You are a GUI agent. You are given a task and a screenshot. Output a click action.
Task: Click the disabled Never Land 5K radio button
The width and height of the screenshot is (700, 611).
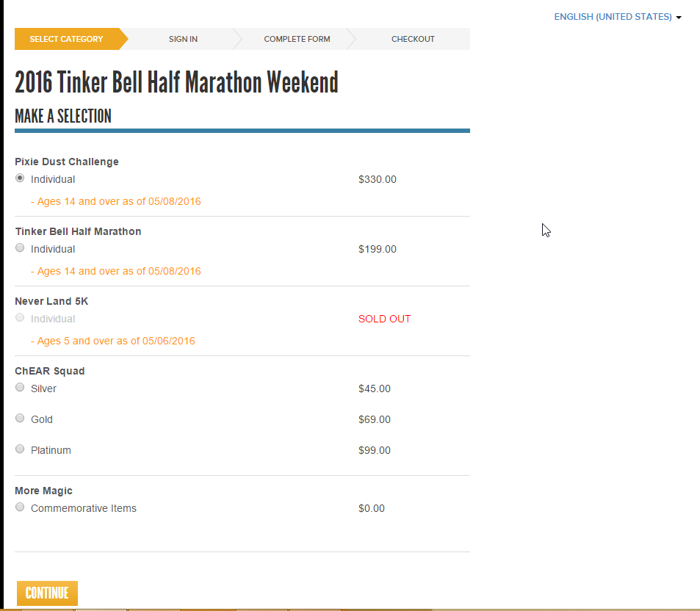tap(20, 318)
